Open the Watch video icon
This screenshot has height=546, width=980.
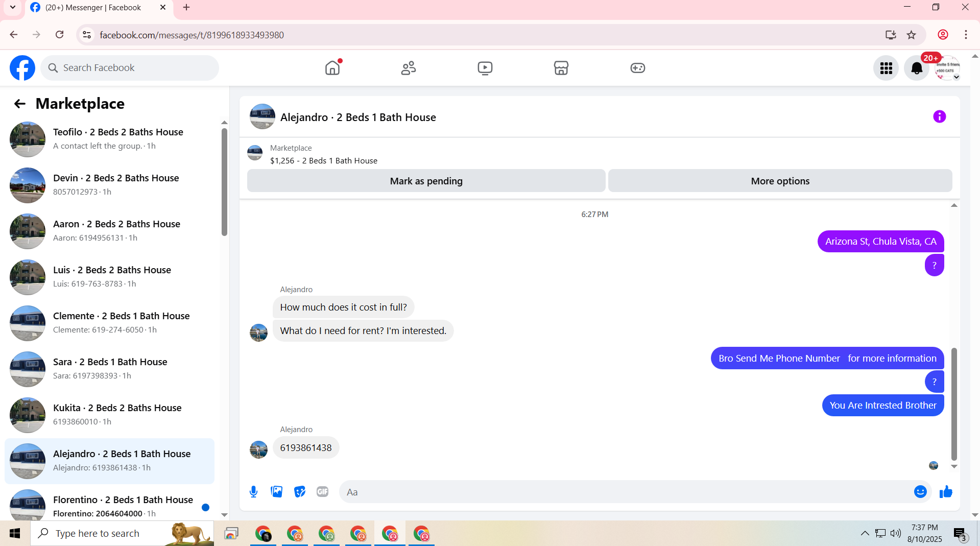click(x=485, y=68)
